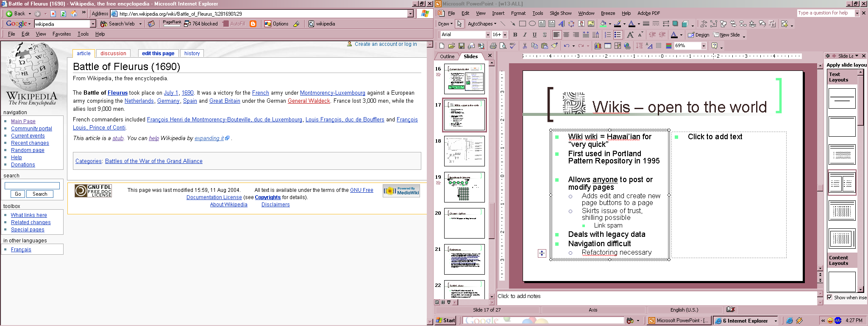The height and width of the screenshot is (326, 868).
Task: Click the Insert Clip Art icon
Action: [581, 24]
